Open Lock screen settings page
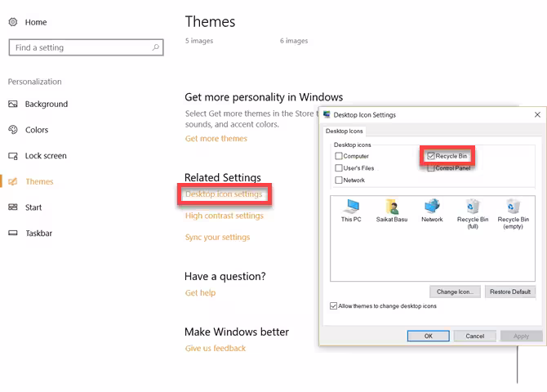This screenshot has width=547, height=392. click(46, 156)
